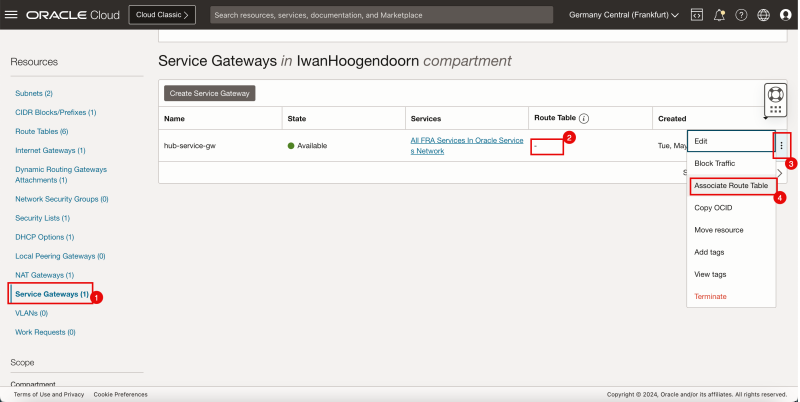Click the Route Table info icon
The image size is (800, 402).
point(584,119)
